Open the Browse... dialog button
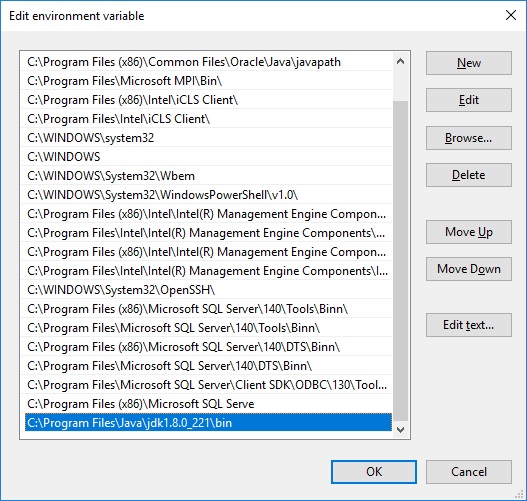 pyautogui.click(x=469, y=138)
